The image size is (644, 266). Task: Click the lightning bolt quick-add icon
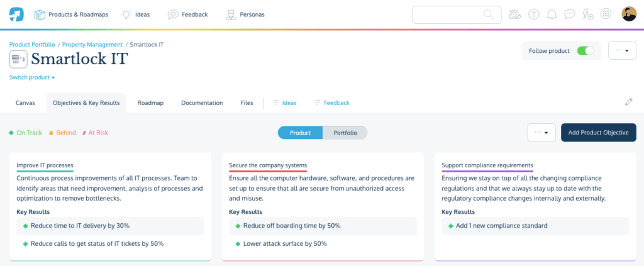(x=588, y=14)
